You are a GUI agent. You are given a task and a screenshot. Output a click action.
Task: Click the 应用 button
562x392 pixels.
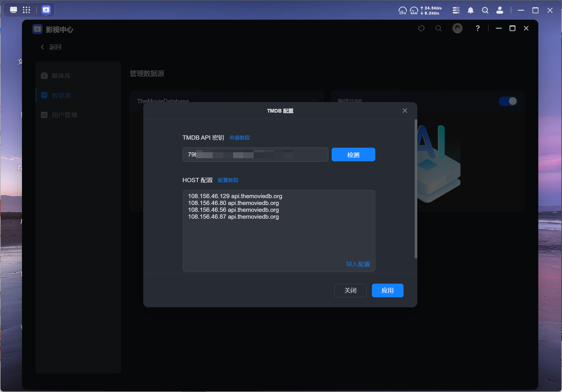[387, 291]
